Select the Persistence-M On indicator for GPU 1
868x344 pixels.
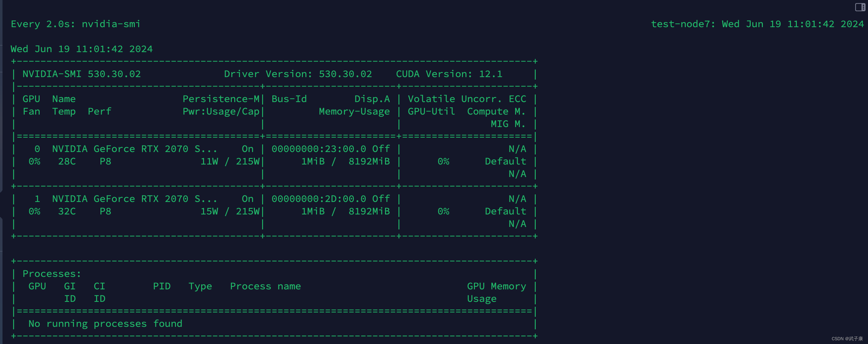click(x=248, y=198)
